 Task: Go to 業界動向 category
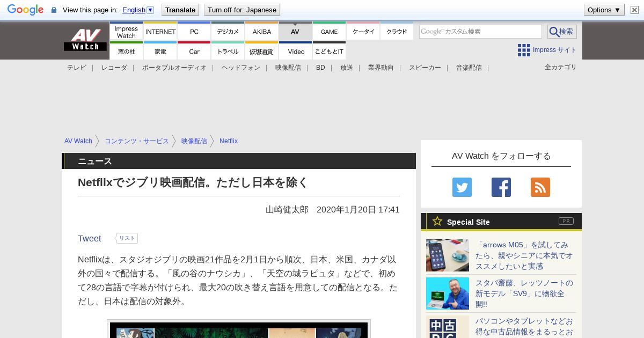pos(381,68)
